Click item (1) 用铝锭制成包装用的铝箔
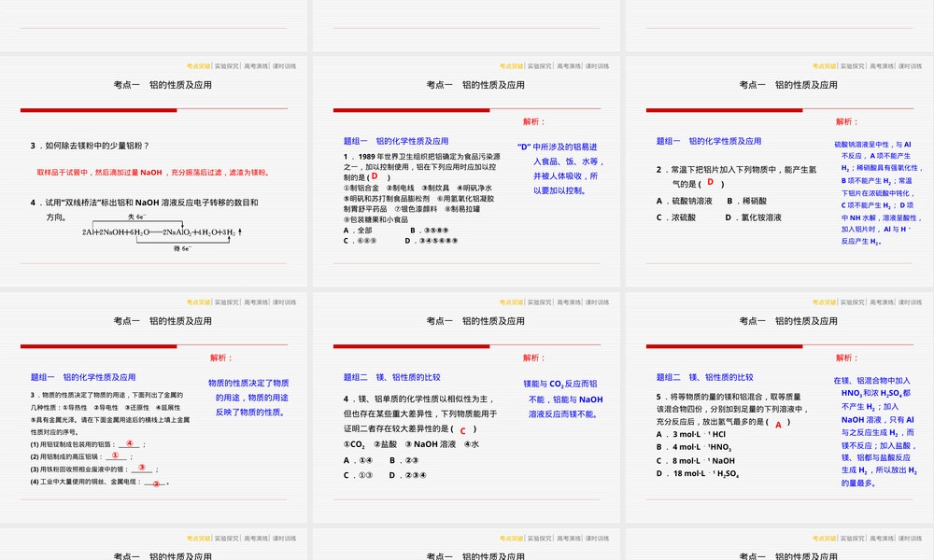This screenshot has width=934, height=560. click(88, 444)
